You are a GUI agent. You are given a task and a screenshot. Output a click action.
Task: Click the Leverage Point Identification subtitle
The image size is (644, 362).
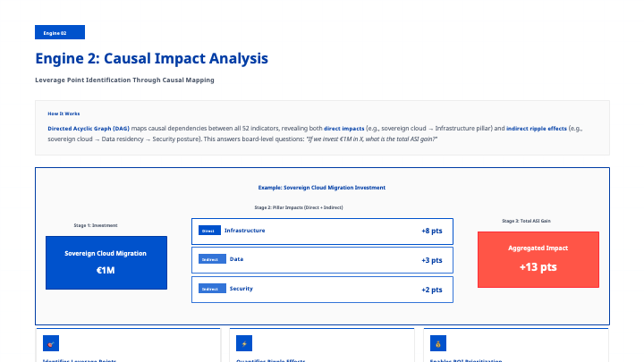tap(124, 80)
